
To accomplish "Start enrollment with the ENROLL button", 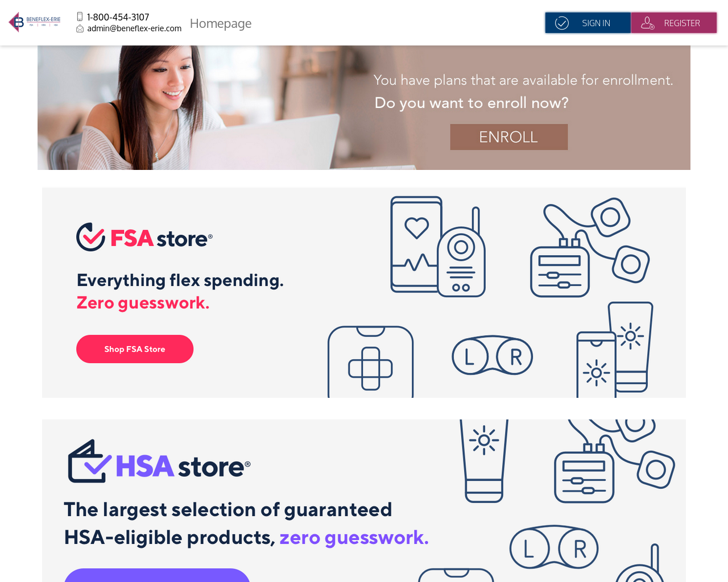I will [x=509, y=137].
